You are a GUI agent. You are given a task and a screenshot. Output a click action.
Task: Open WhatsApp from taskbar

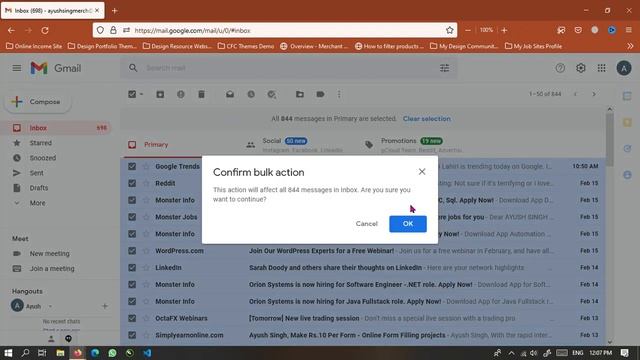tap(112, 353)
